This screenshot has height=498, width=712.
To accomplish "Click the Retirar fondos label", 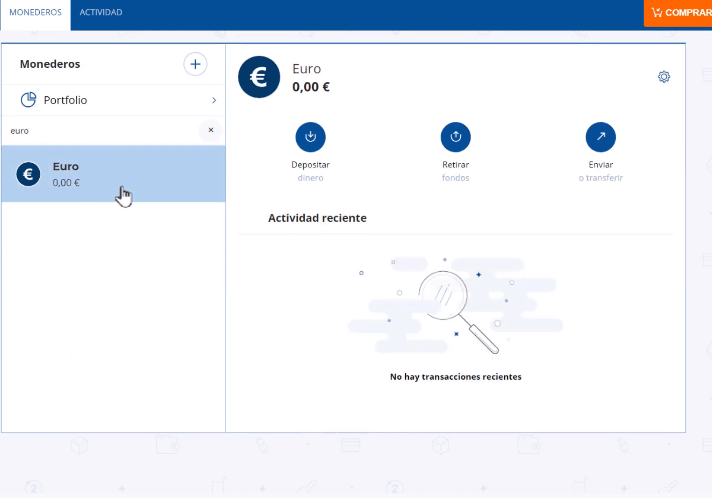I will click(x=455, y=171).
